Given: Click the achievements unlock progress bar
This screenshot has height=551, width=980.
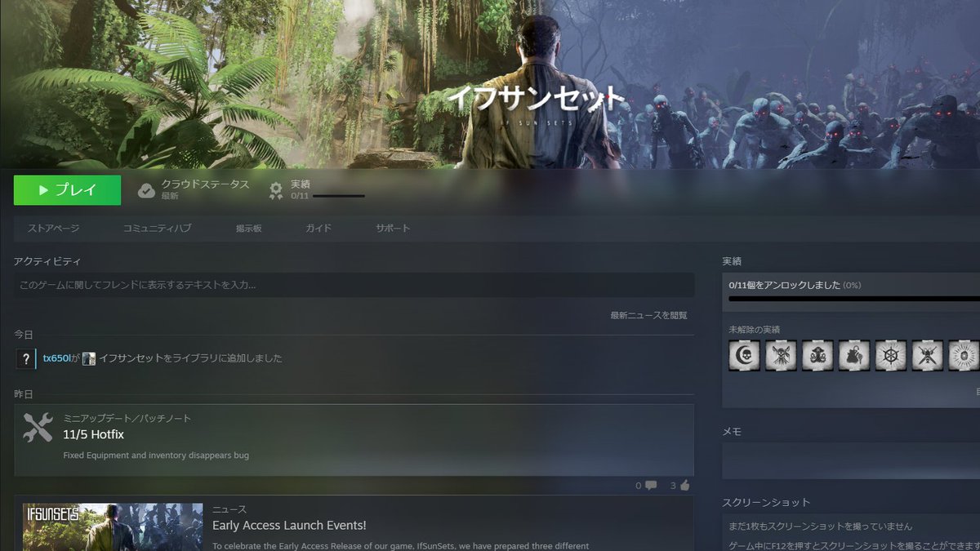Looking at the screenshot, I should pyautogui.click(x=854, y=299).
